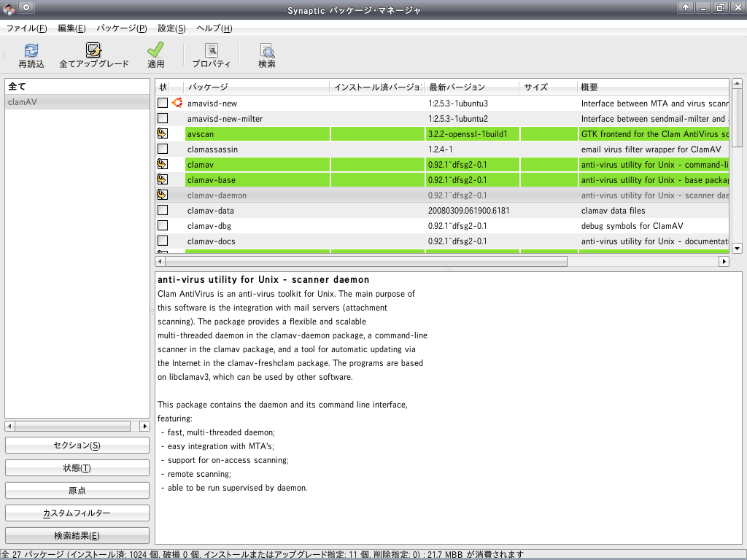Click the package list horizontal scrollbar thumb

click(366, 261)
